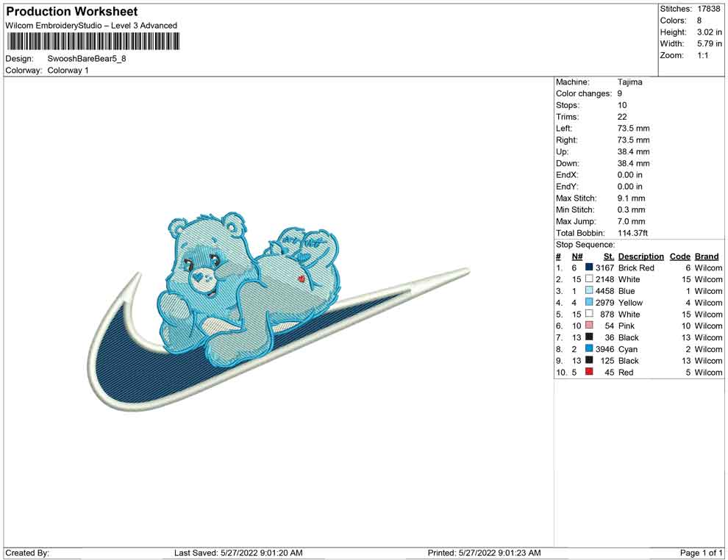
Task: Click the "Created By:" footer label
Action: (27, 553)
